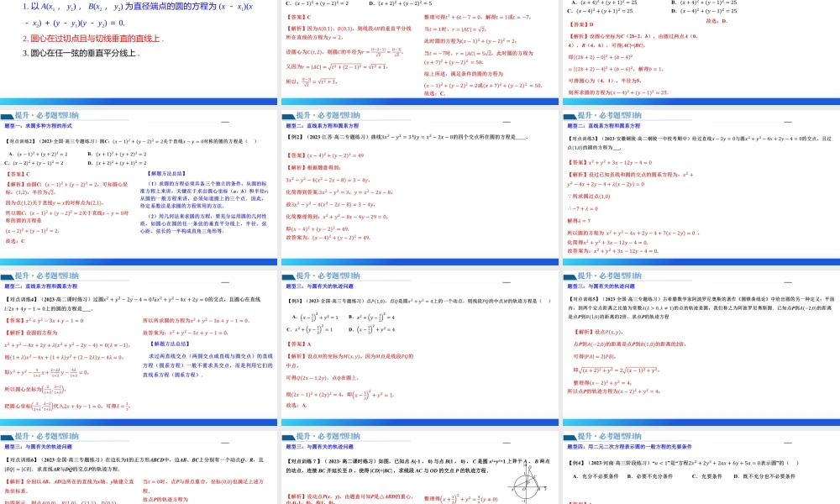
Task: Select option D 既不充分也不必要条件
Action: point(764,476)
